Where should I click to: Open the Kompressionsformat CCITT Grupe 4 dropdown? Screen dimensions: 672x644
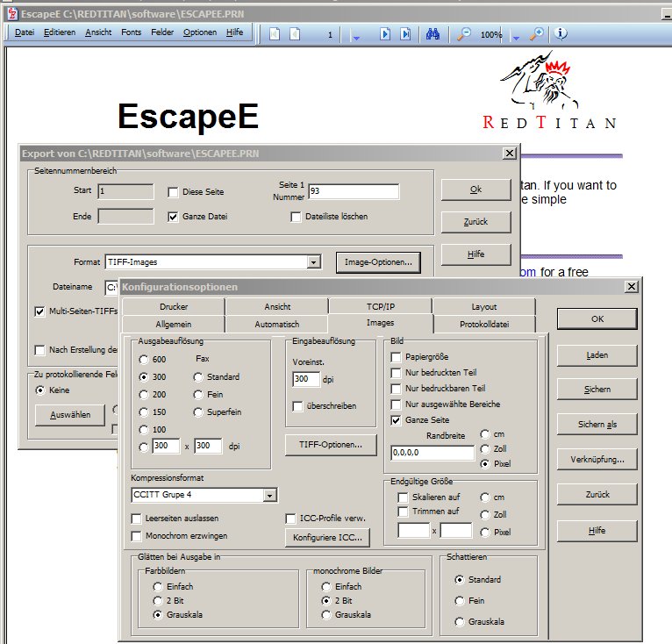[269, 495]
